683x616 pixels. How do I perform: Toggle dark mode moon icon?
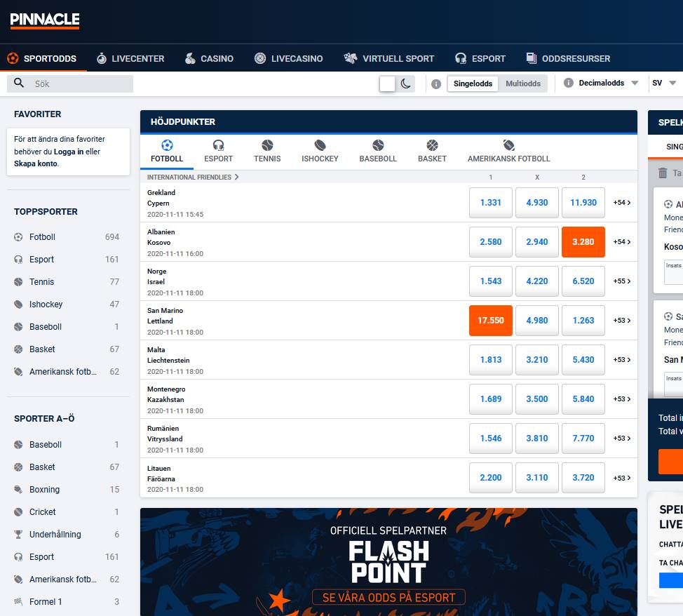[x=405, y=83]
